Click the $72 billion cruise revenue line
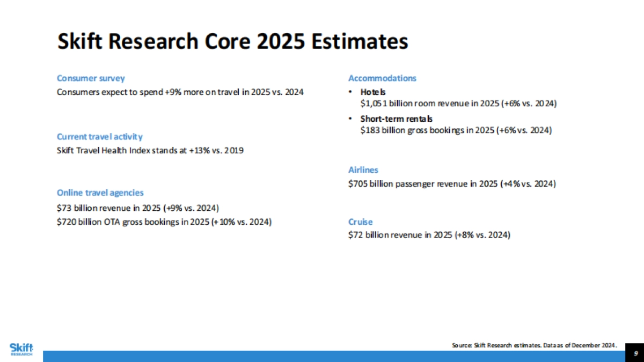This screenshot has width=644, height=362. (x=429, y=235)
